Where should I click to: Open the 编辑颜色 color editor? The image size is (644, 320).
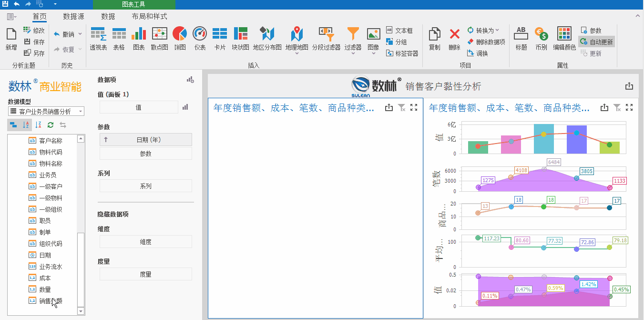pyautogui.click(x=564, y=39)
